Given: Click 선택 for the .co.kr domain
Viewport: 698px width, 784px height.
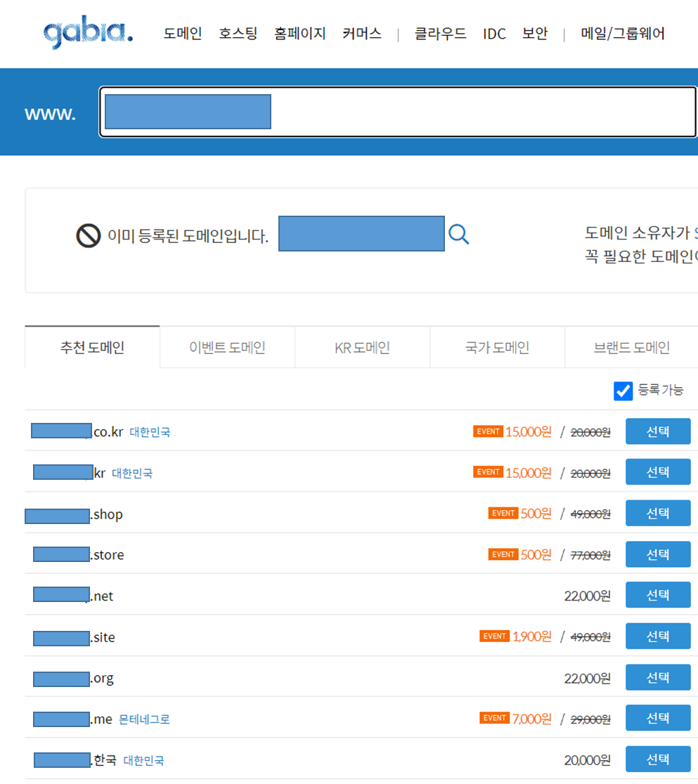Looking at the screenshot, I should [658, 431].
